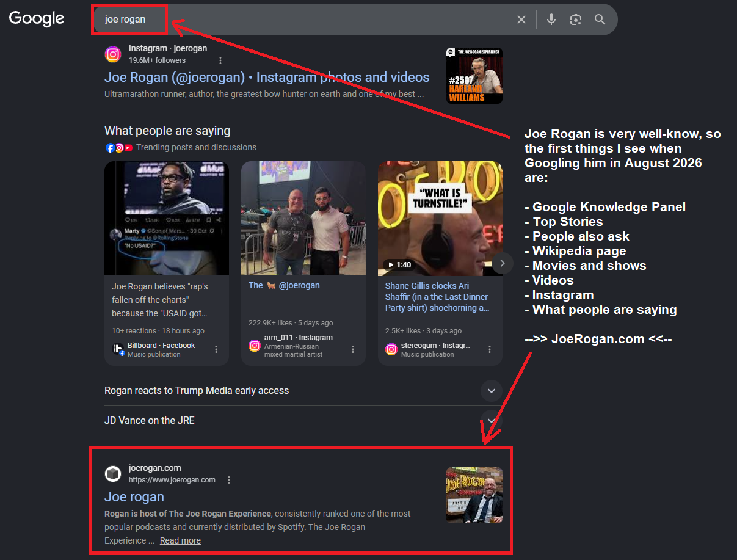The image size is (737, 560).
Task: Play the 'What is Turnstile?' video thumbnail
Action: [x=440, y=218]
